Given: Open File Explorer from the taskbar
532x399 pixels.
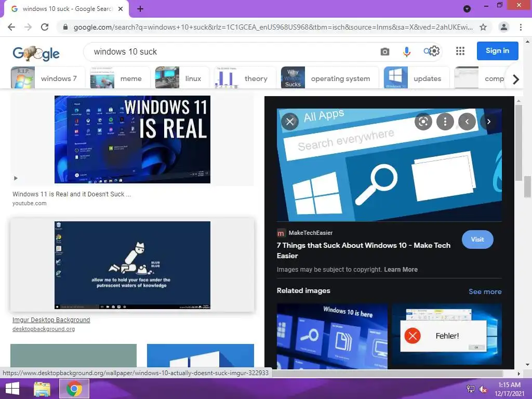Looking at the screenshot, I should pos(42,389).
